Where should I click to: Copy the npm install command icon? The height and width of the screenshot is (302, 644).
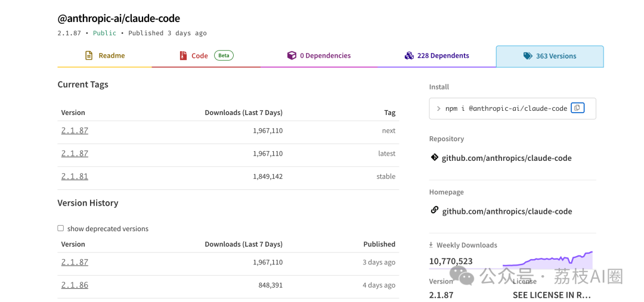577,108
